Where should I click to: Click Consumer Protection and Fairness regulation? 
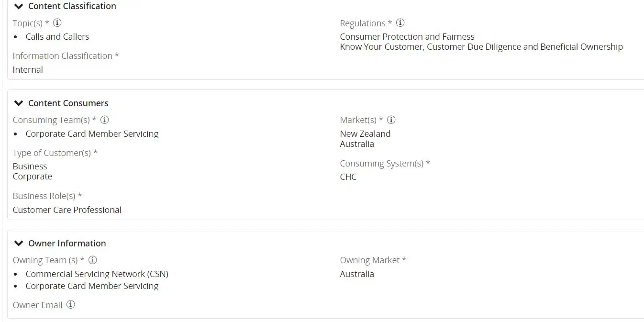click(x=407, y=36)
